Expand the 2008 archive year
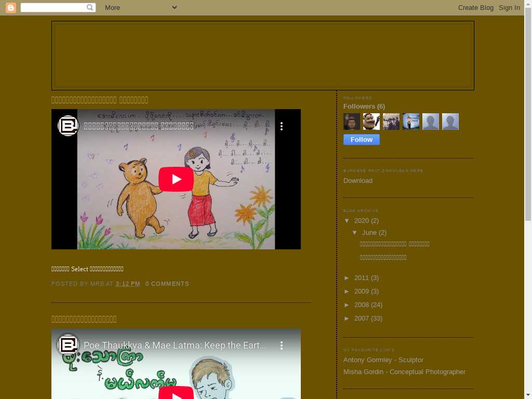Viewport: 532px width, 399px height. click(347, 305)
